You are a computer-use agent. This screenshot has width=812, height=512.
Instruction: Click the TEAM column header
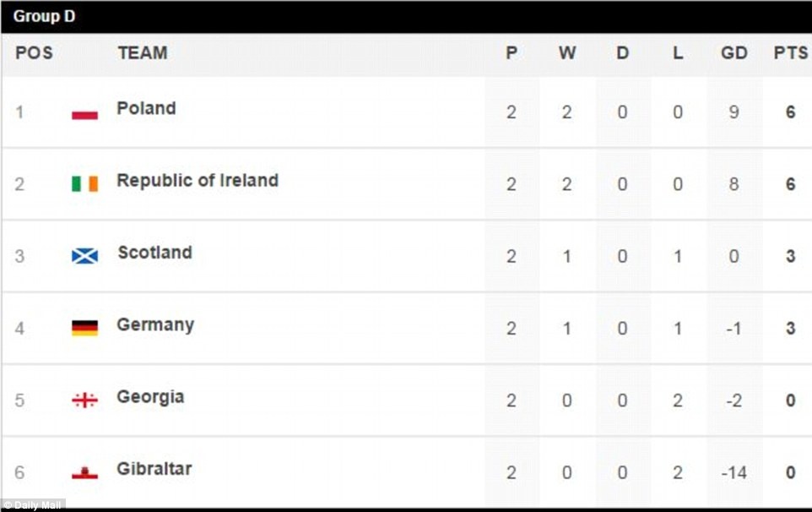(x=142, y=52)
